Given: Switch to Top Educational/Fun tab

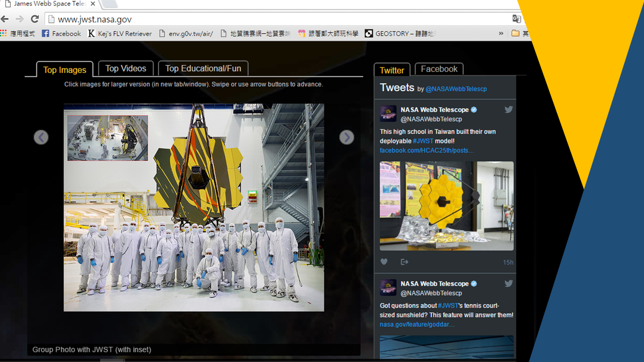Looking at the screenshot, I should [203, 68].
